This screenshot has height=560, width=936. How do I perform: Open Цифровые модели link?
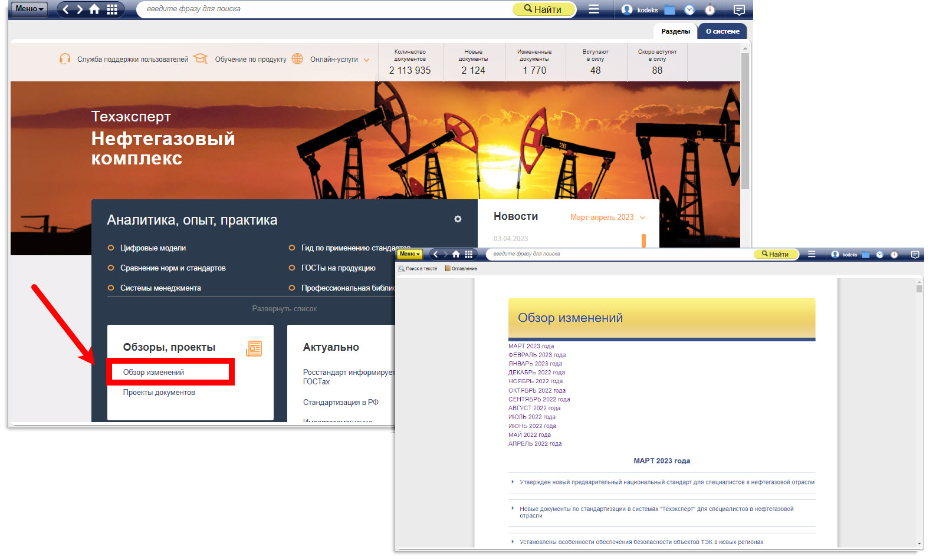(x=153, y=248)
